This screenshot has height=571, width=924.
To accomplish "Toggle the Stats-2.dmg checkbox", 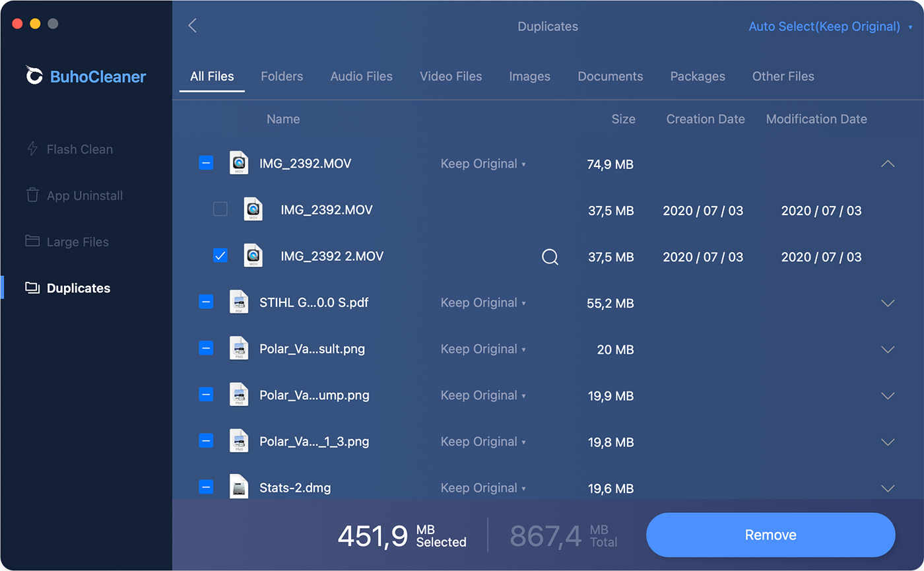I will [206, 487].
